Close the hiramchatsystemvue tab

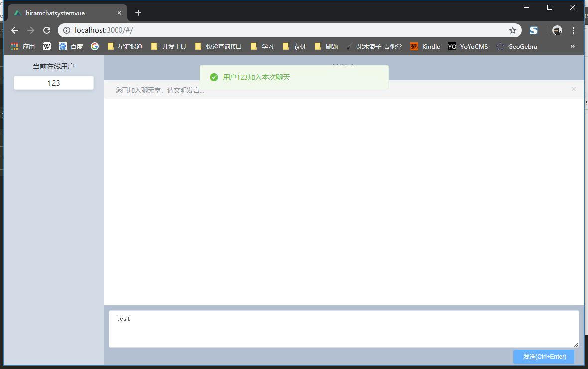pos(119,13)
